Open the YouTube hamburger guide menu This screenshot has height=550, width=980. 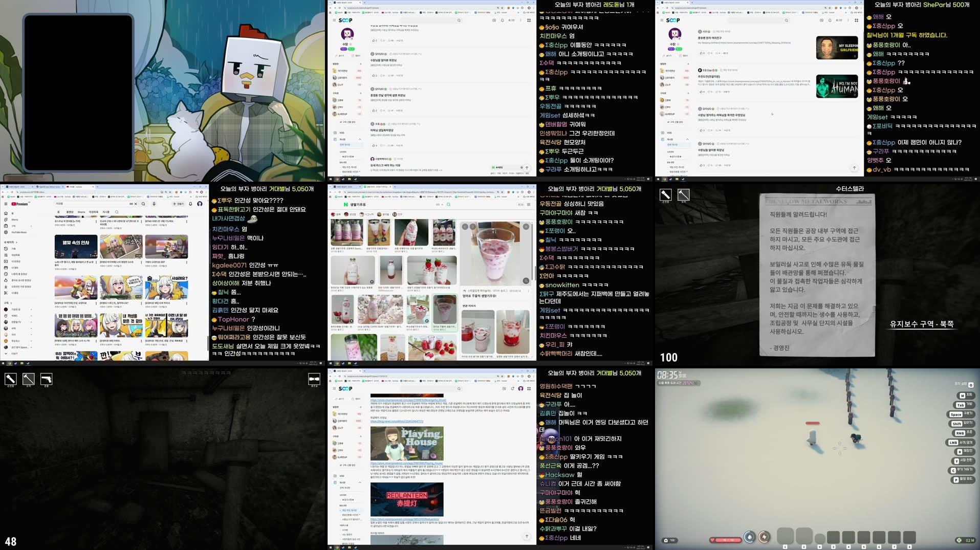click(6, 204)
